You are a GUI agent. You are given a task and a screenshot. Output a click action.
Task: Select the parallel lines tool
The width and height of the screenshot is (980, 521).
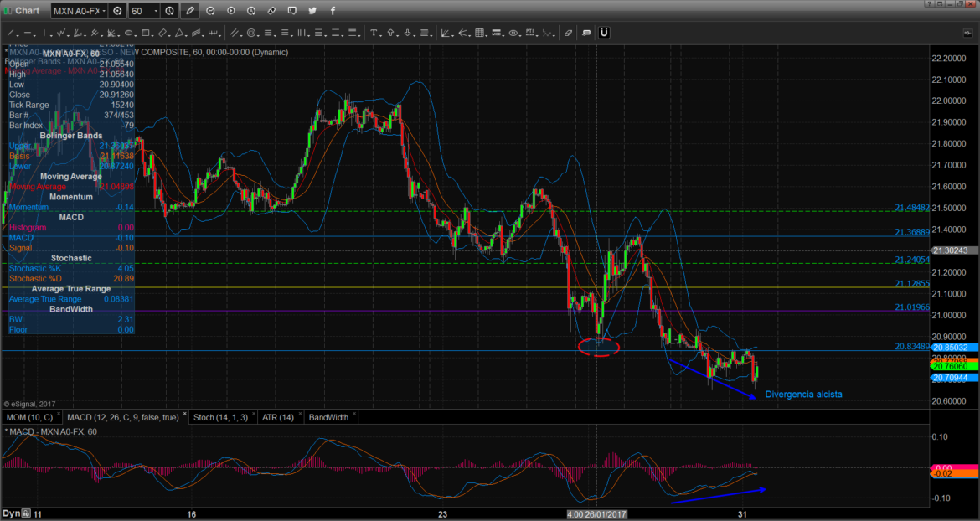click(x=235, y=34)
